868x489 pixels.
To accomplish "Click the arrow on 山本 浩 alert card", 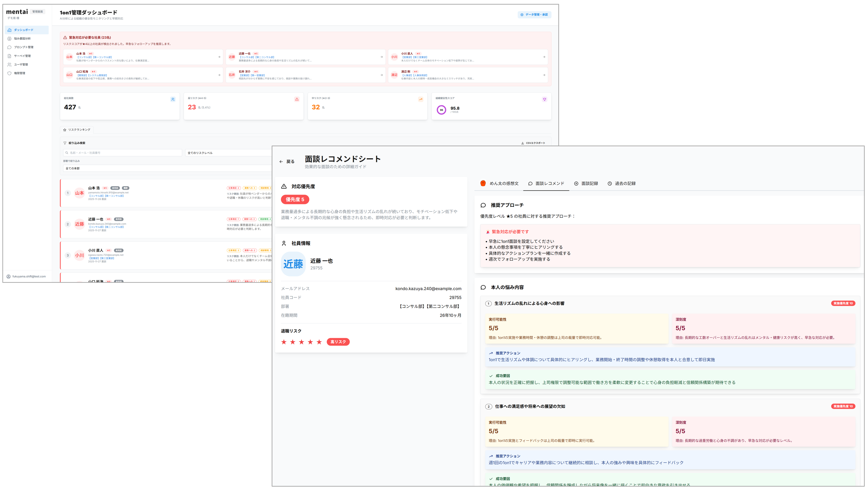I will point(219,57).
